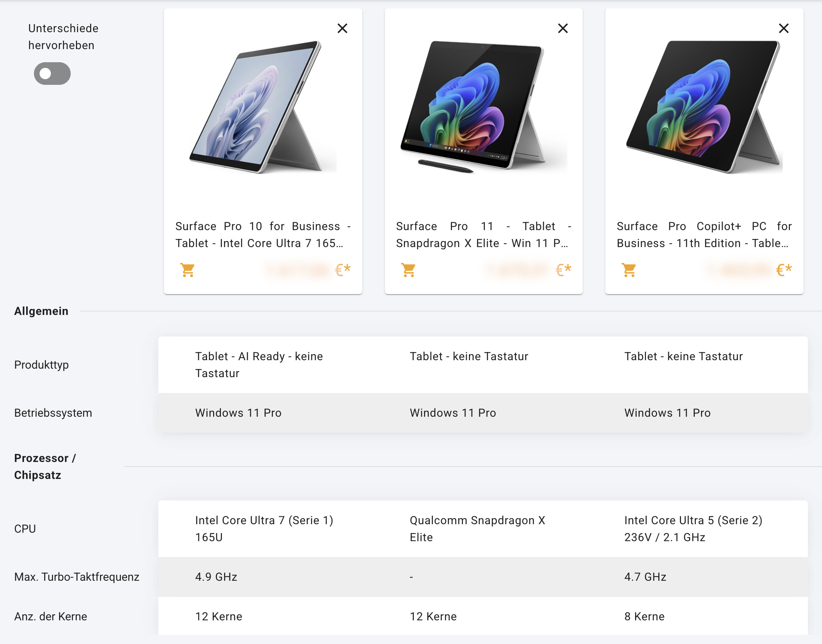Remove Surface Pro 11 Snapdragon from comparison
The height and width of the screenshot is (644, 822).
[x=563, y=28]
